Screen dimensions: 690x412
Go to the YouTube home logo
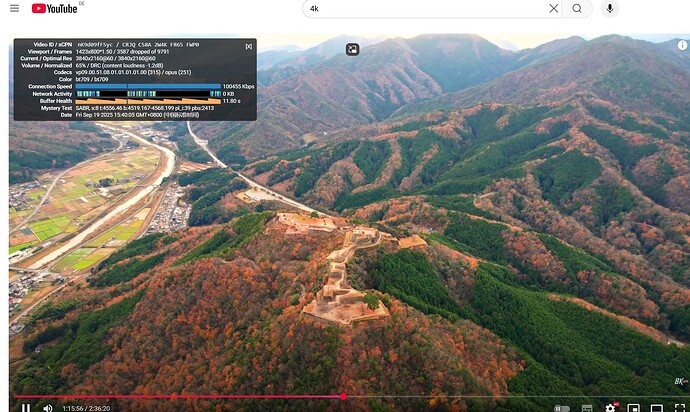tap(54, 9)
